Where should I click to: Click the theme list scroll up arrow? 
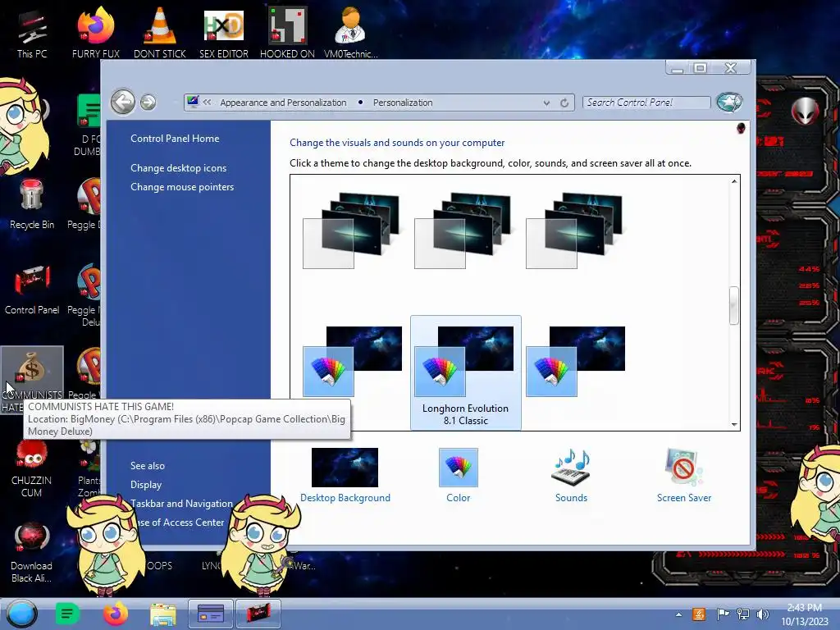coord(734,181)
